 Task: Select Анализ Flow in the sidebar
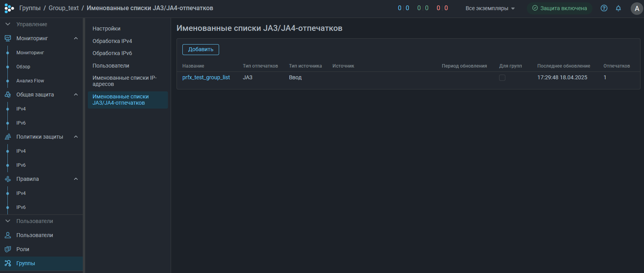tap(30, 81)
